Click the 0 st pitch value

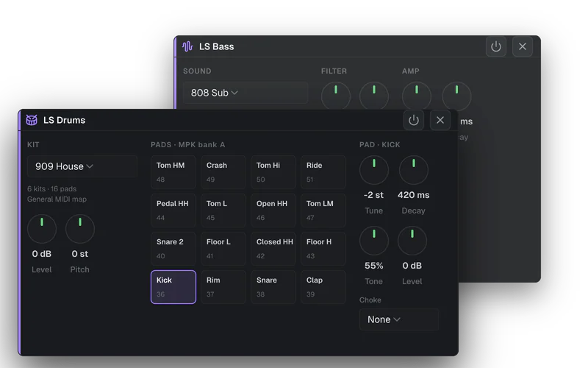pyautogui.click(x=80, y=254)
